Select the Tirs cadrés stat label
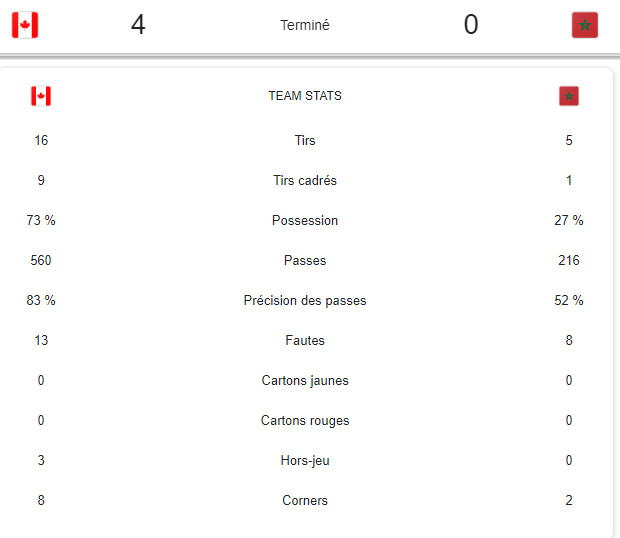This screenshot has height=538, width=620. point(305,181)
